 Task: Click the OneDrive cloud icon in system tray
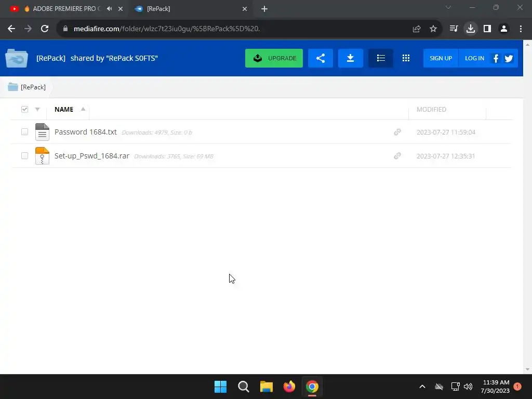pyautogui.click(x=439, y=387)
